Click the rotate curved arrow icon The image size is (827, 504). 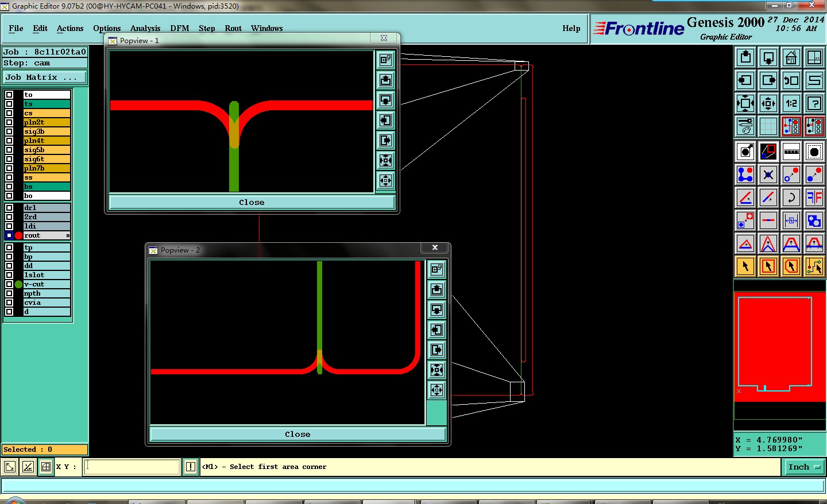click(x=791, y=197)
